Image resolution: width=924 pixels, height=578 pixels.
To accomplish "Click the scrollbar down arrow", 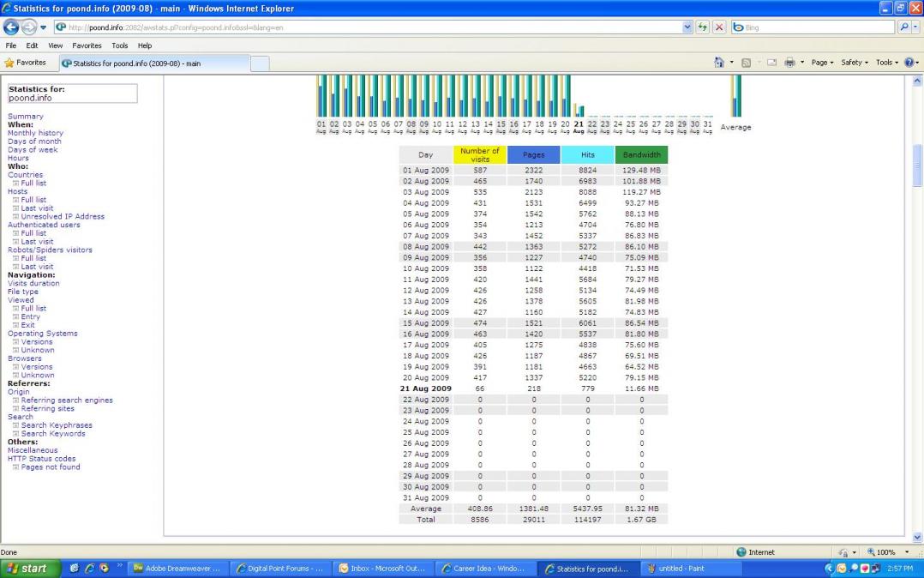I will click(x=917, y=538).
